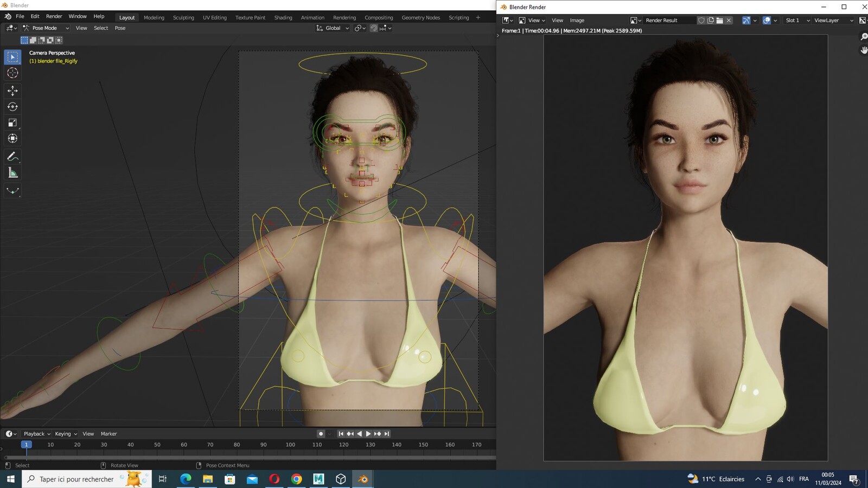Open the Edit menu

click(35, 16)
